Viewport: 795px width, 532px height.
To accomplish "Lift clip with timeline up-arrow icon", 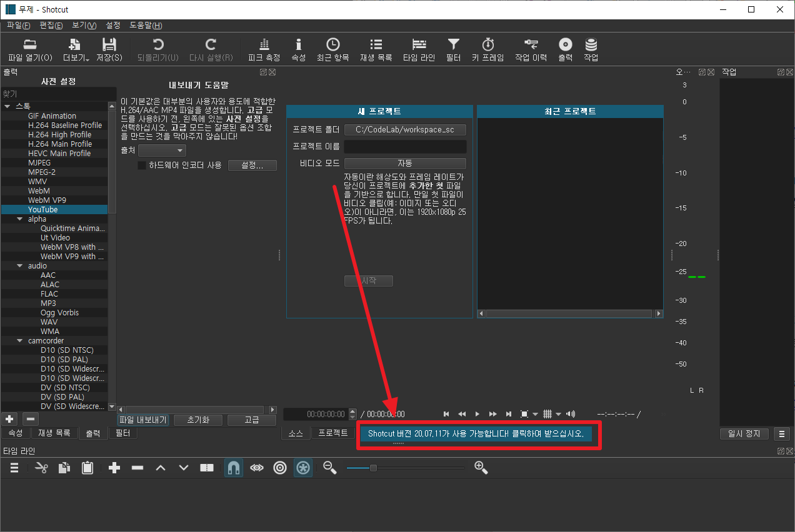I will 161,467.
